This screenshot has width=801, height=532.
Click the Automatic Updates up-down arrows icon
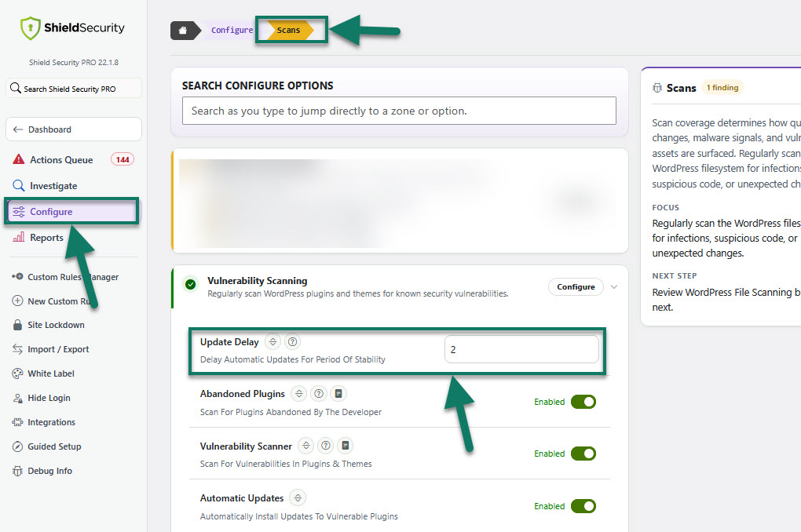point(298,497)
